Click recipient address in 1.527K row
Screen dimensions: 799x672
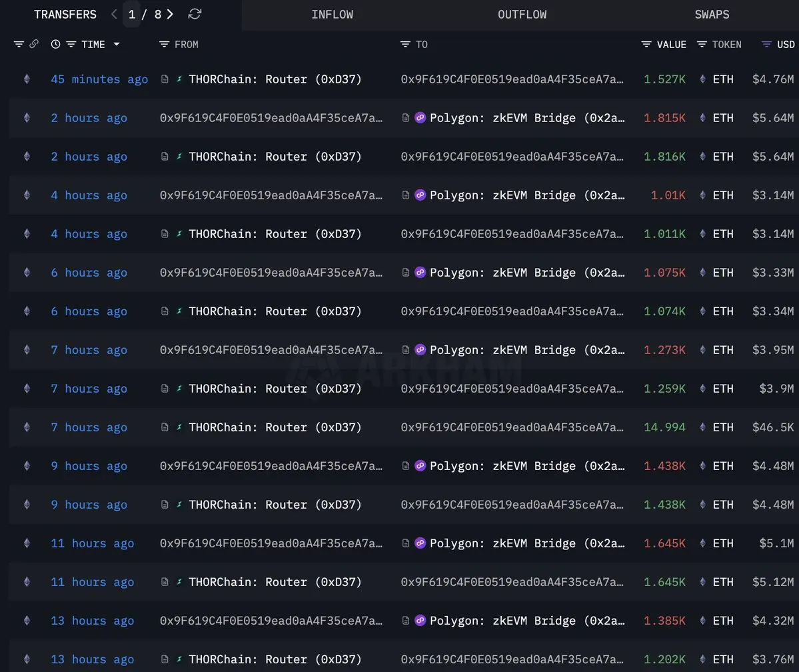[x=512, y=79]
